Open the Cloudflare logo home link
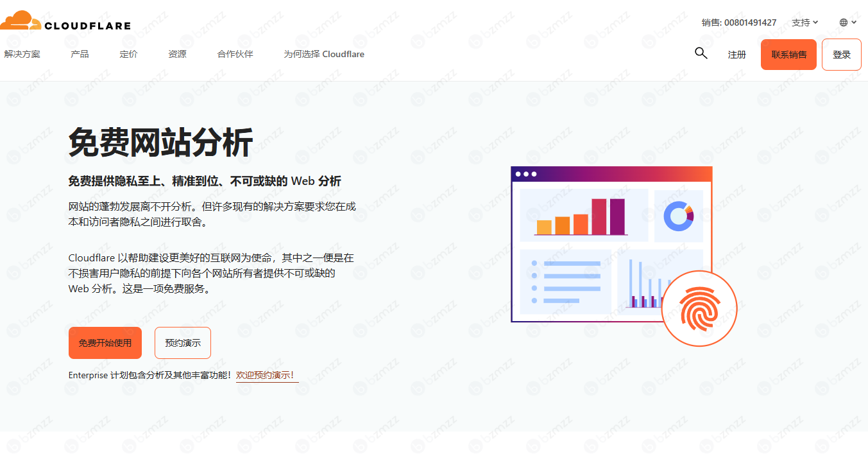 pyautogui.click(x=65, y=21)
